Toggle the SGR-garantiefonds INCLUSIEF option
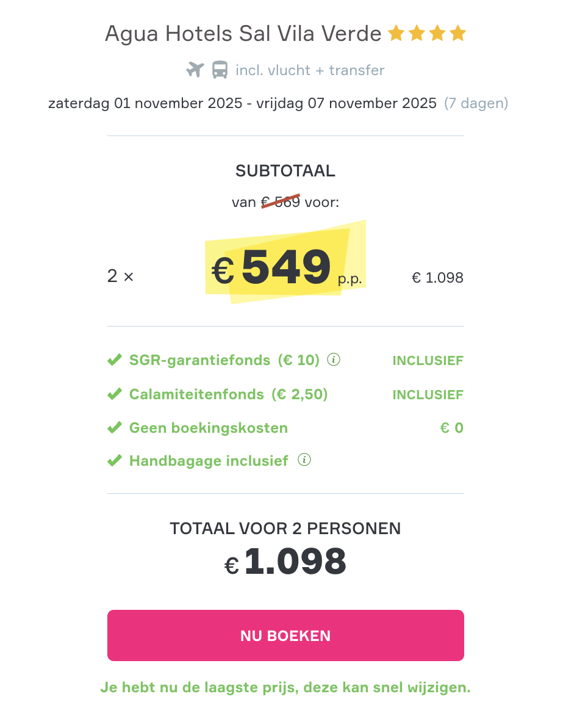The image size is (588, 713). (428, 360)
